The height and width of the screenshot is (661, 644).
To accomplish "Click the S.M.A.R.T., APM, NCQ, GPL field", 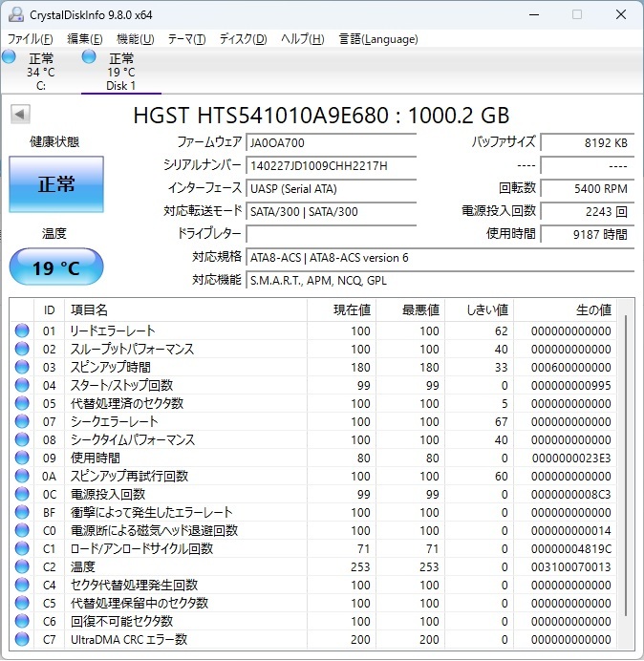I will (440, 280).
